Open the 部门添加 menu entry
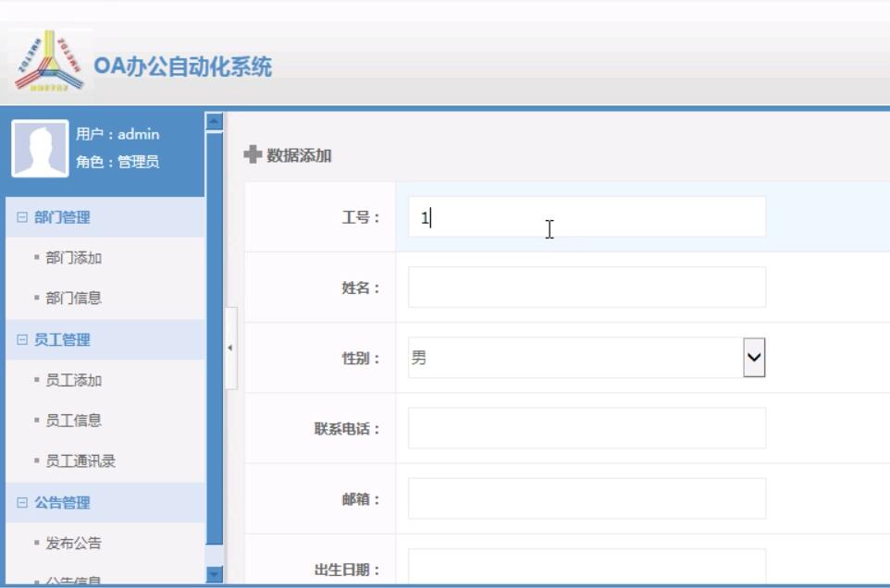The image size is (890, 588). point(73,258)
